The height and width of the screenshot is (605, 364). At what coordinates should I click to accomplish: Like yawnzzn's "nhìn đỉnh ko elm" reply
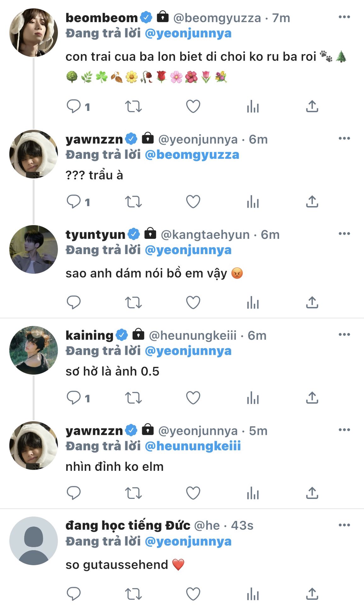pyautogui.click(x=193, y=493)
